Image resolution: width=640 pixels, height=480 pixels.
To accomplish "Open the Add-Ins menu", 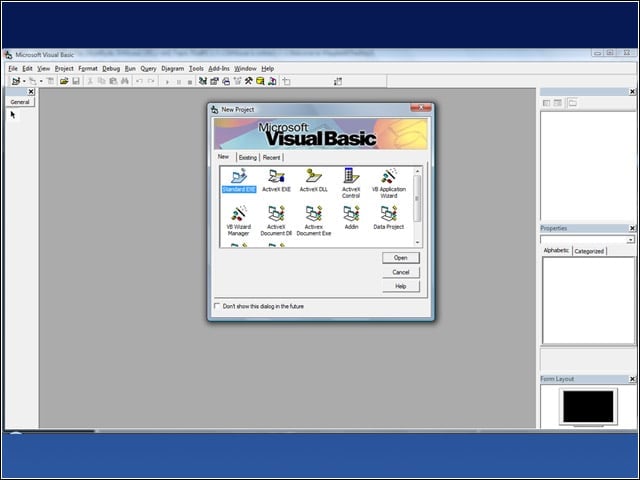I will coord(219,69).
